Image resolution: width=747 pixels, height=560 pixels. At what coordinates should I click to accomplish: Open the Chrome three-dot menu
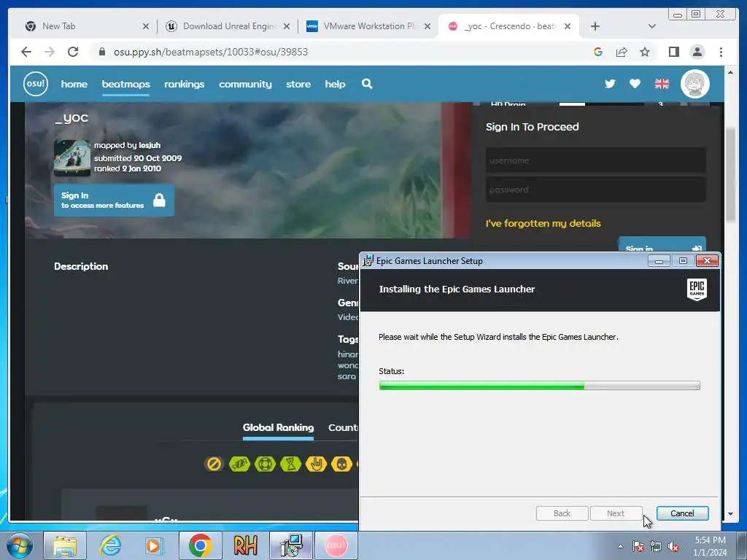pos(721,52)
